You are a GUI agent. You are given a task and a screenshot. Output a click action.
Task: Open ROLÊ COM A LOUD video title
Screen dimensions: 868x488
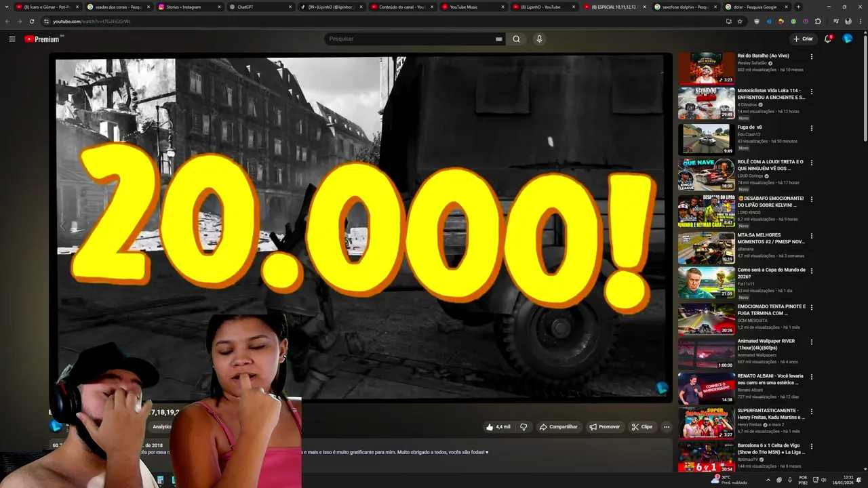point(770,165)
